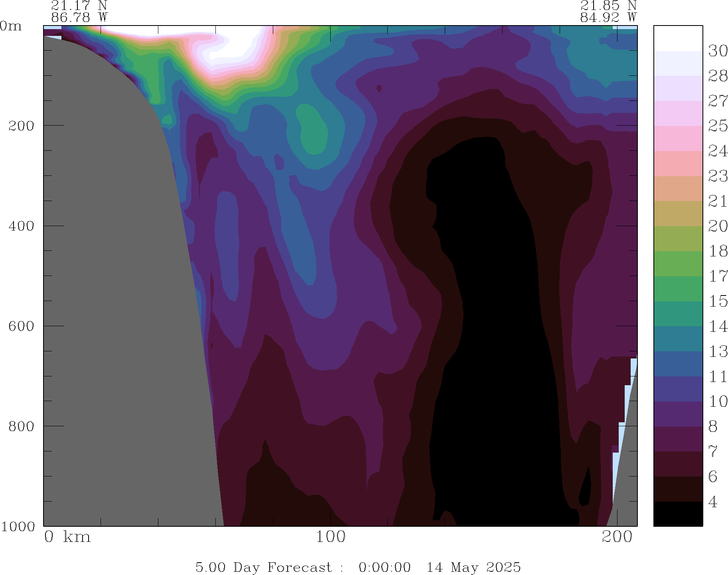
Task: Select the salmon colorbar swatch between 23 and 24
Action: (x=678, y=163)
